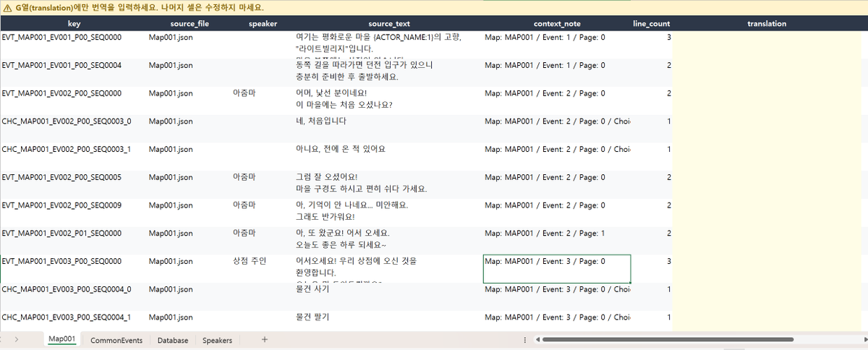The width and height of the screenshot is (868, 350).
Task: Click translation cell for EVT_MAP001_EV002_P00_SEQ0000 row
Action: tap(767, 100)
